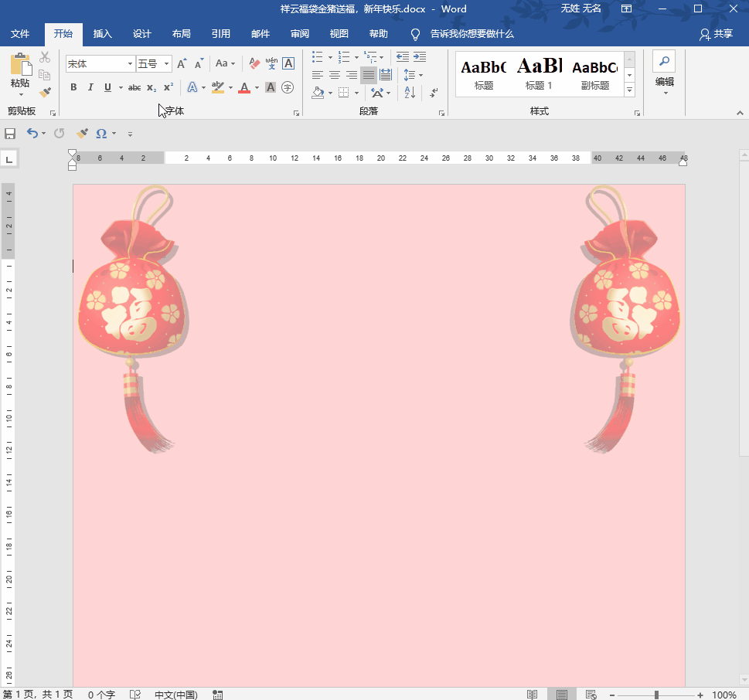The height and width of the screenshot is (700, 749).
Task: Open the phonetic guide (wén) tool
Action: pyautogui.click(x=271, y=63)
